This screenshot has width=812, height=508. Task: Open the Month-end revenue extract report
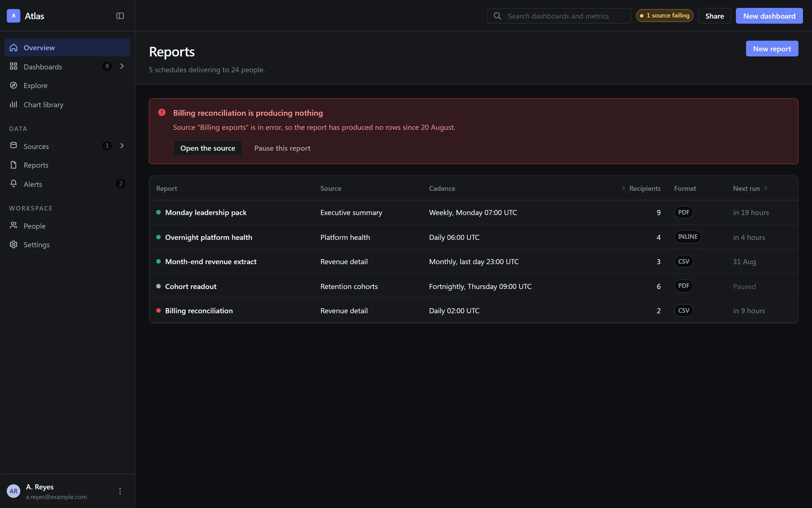211,262
